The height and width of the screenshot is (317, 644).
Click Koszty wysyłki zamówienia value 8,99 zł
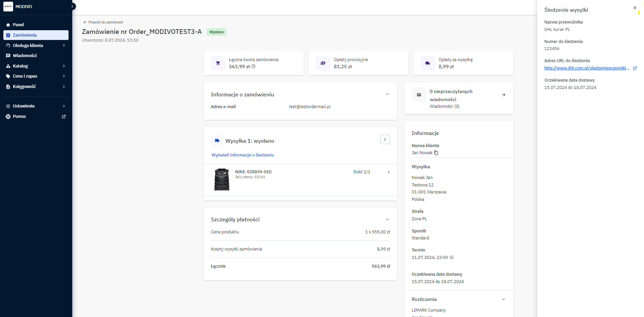[x=383, y=249]
